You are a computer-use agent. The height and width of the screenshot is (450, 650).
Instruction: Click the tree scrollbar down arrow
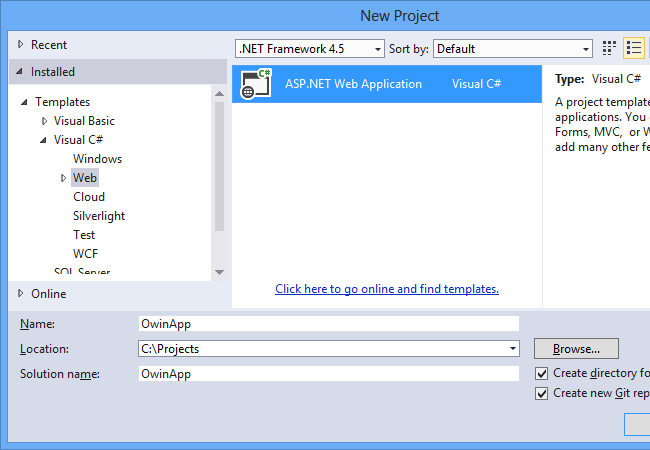click(220, 272)
